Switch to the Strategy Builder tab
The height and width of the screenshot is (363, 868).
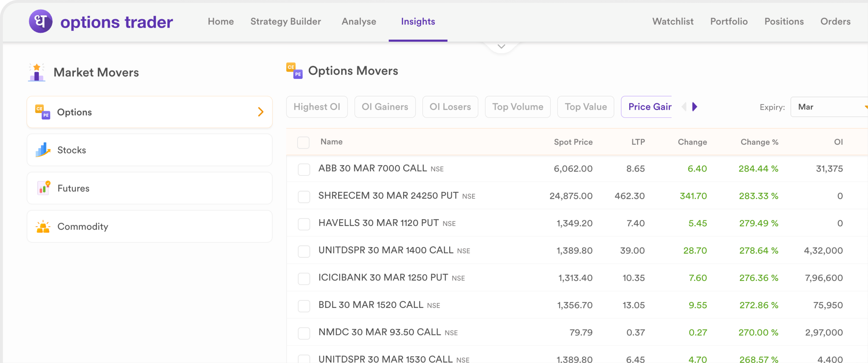click(x=285, y=21)
